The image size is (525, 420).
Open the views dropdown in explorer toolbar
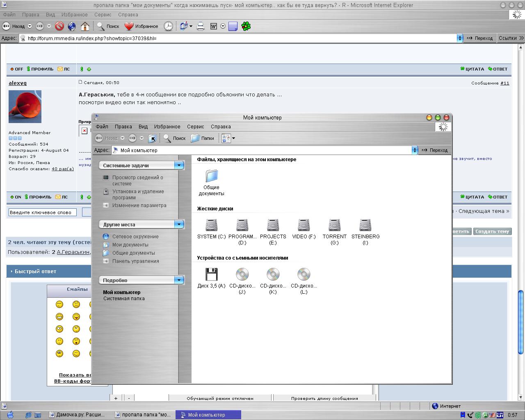(233, 138)
